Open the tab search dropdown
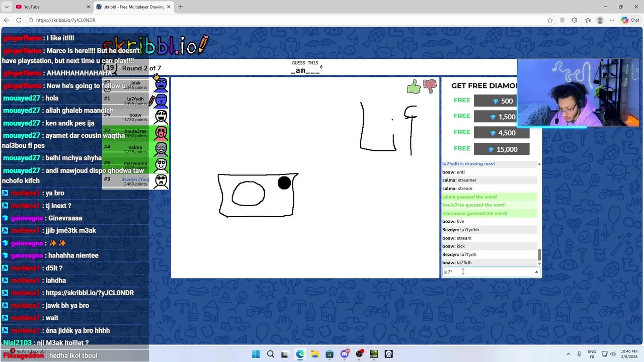 7,7
